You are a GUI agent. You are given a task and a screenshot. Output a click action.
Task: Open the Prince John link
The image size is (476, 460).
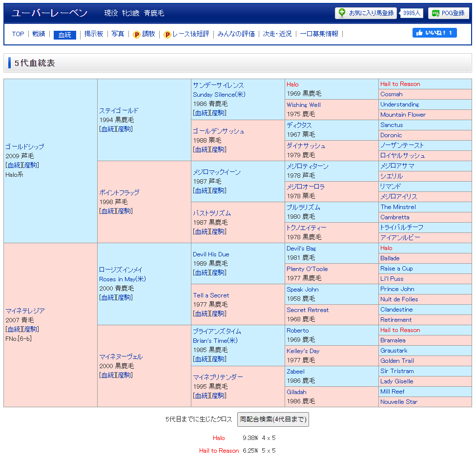pos(397,289)
